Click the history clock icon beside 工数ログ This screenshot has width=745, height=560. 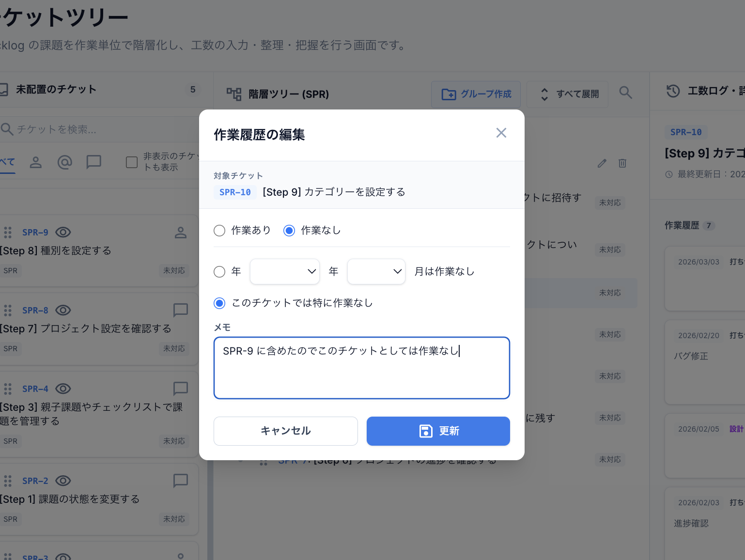tap(673, 91)
